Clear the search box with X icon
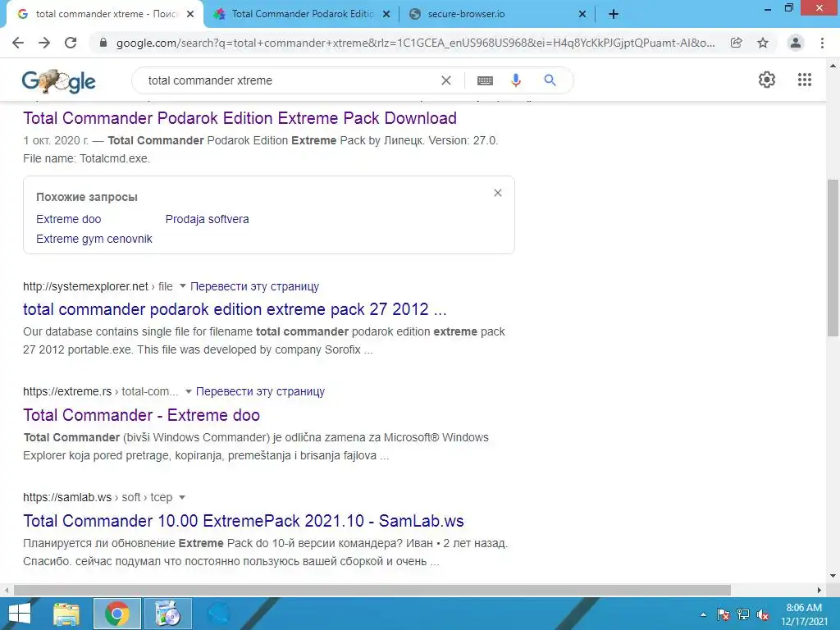840x630 pixels. pos(445,80)
